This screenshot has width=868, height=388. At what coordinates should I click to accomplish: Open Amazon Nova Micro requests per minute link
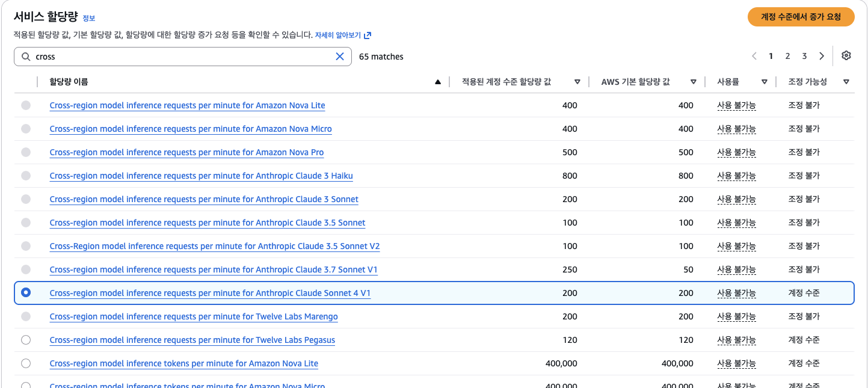[x=191, y=129]
